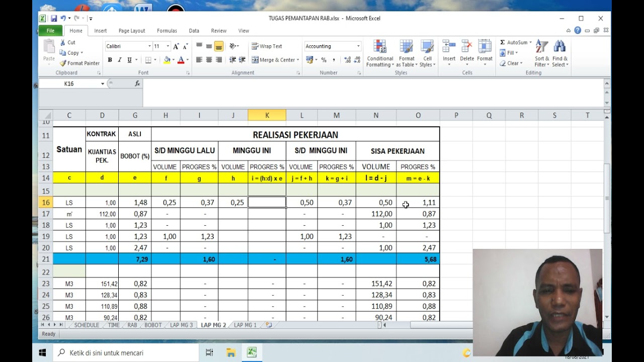Open Sort & Filter menu
Screen dimensions: 644x362
[541, 53]
